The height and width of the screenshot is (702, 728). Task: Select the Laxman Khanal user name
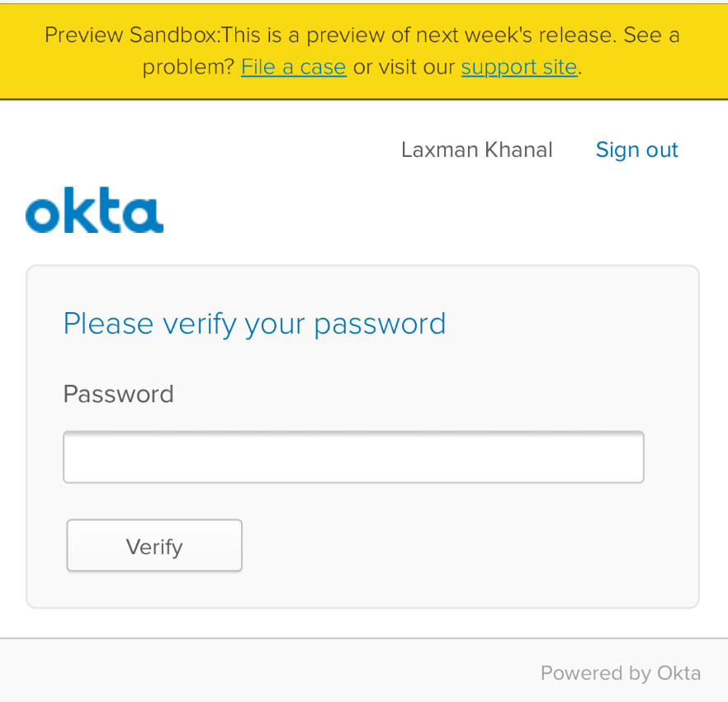477,149
